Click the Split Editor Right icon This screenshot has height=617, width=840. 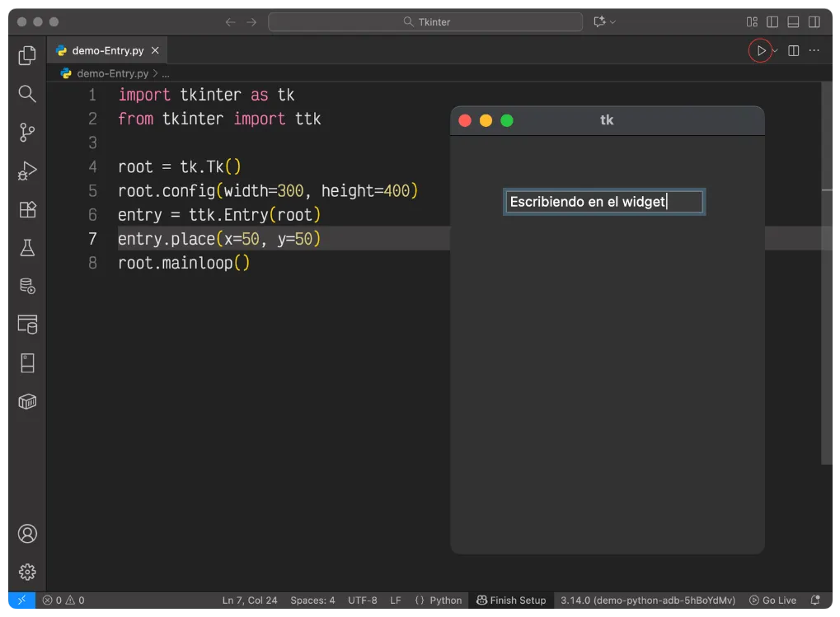point(793,51)
